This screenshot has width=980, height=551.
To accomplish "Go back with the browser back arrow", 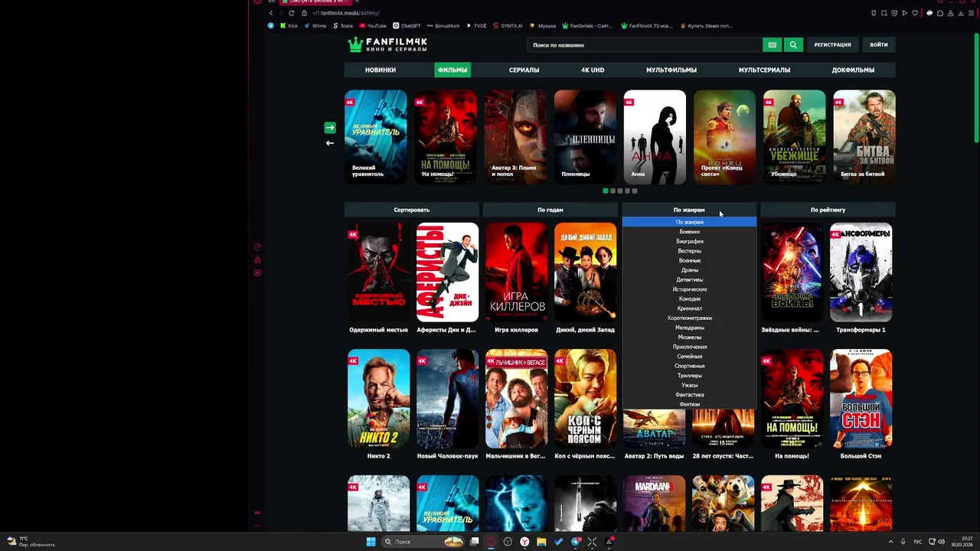I will click(x=271, y=13).
